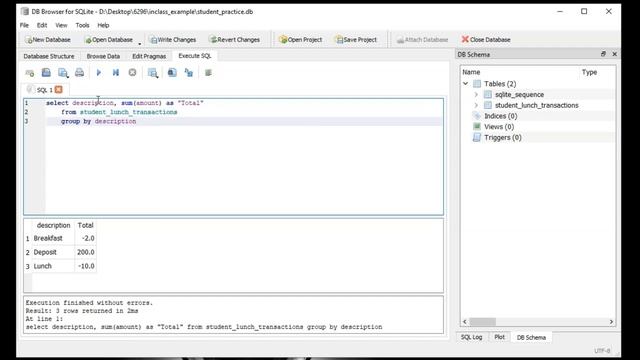Open Find in editor icon
The image size is (640, 360).
tap(172, 73)
